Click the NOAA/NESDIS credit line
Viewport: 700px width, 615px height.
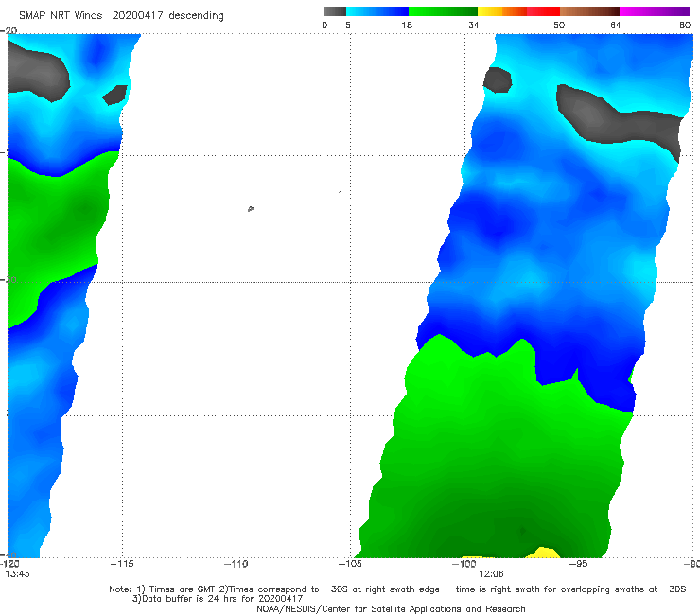(391, 609)
